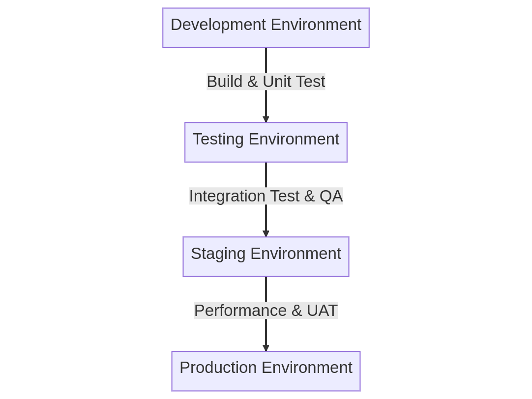Image resolution: width=532 pixels, height=399 pixels.
Task: Click the arrowhead entering Testing Environment
Action: (266, 119)
